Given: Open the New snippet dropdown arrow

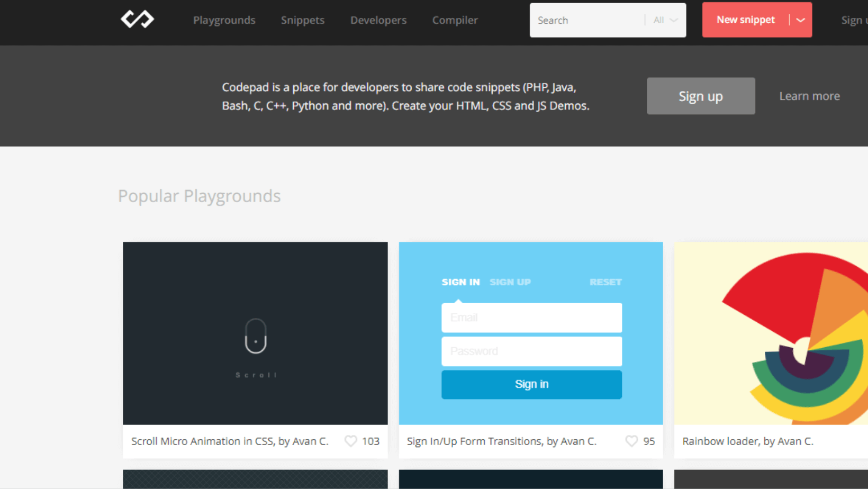Looking at the screenshot, I should point(801,20).
